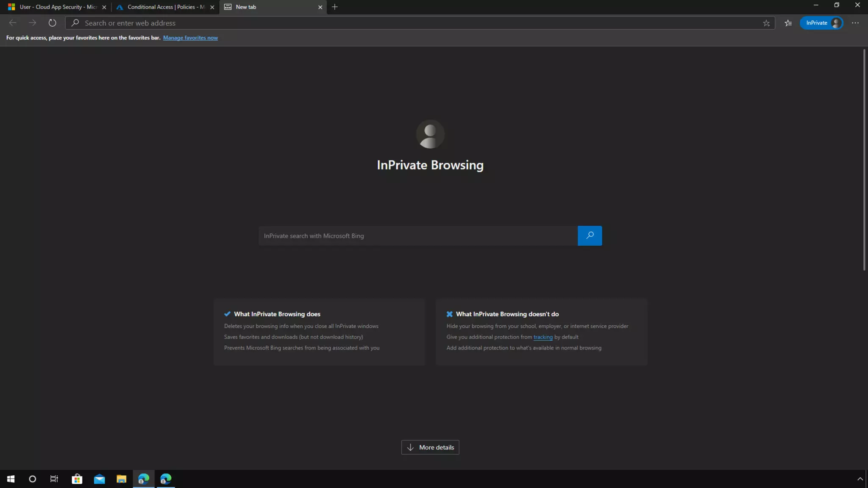This screenshot has height=488, width=868.
Task: Click the tracking link
Action: coord(542,337)
